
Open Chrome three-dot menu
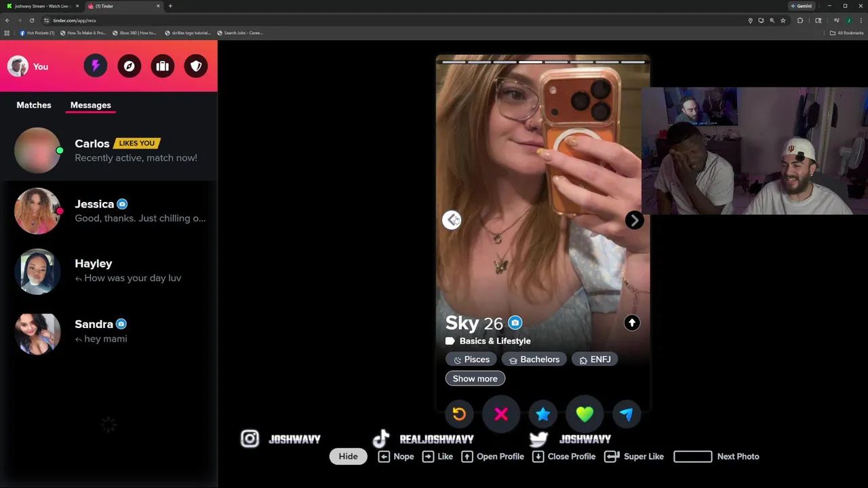861,20
